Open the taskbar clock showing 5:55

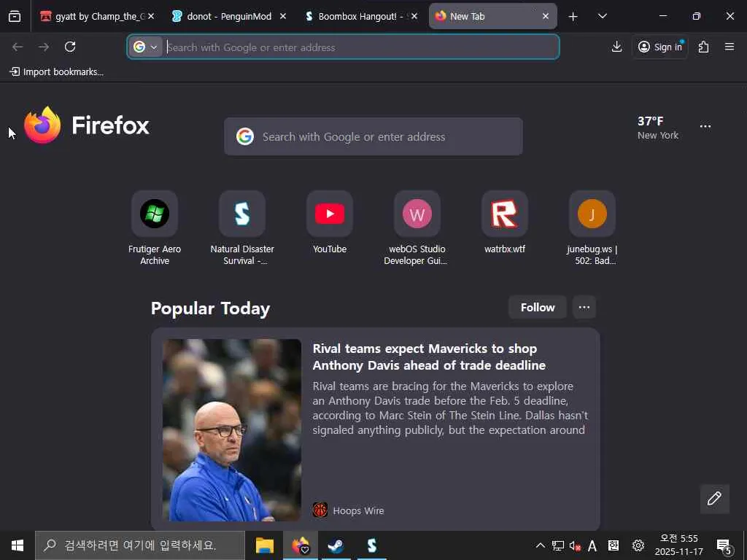679,545
